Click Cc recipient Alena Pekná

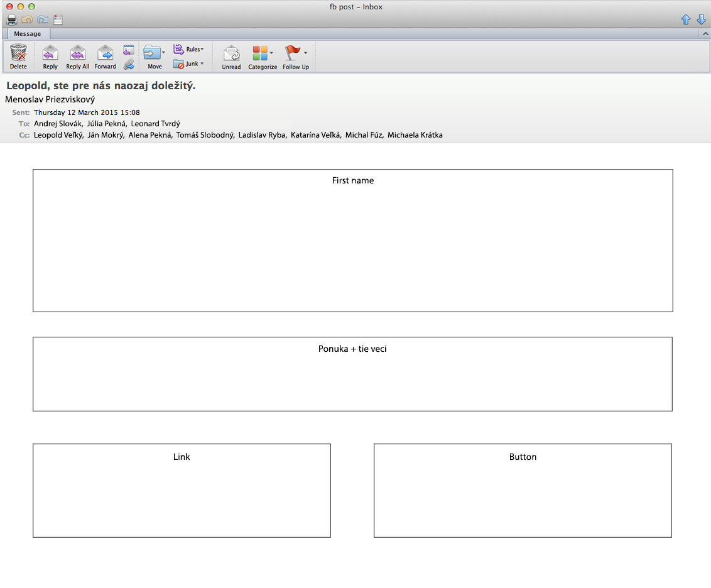(149, 135)
